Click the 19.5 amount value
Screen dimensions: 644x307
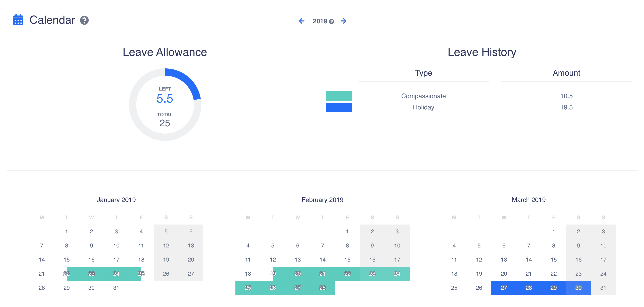tap(566, 107)
